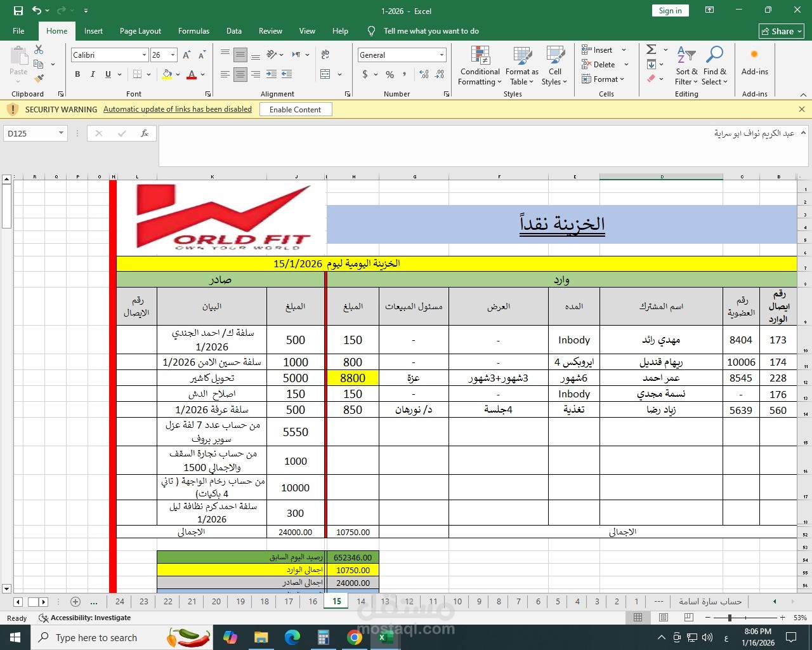Toggle Bold formatting
This screenshot has width=812, height=650.
point(77,74)
